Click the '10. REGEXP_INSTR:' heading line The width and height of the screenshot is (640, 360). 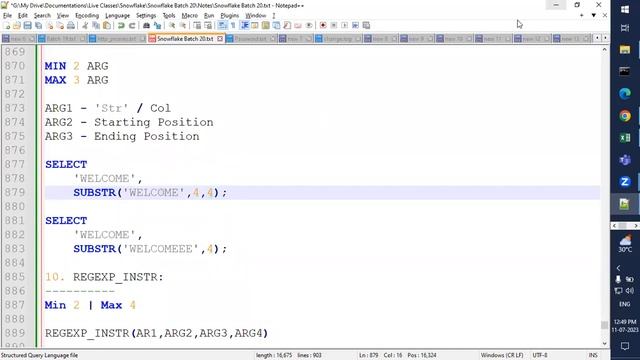click(104, 277)
